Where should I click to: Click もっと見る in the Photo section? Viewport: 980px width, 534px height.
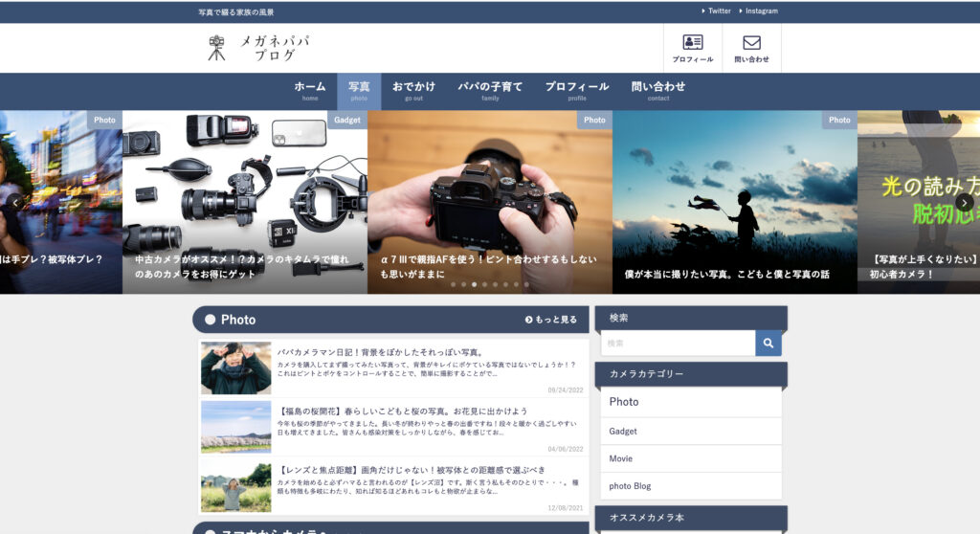551,320
